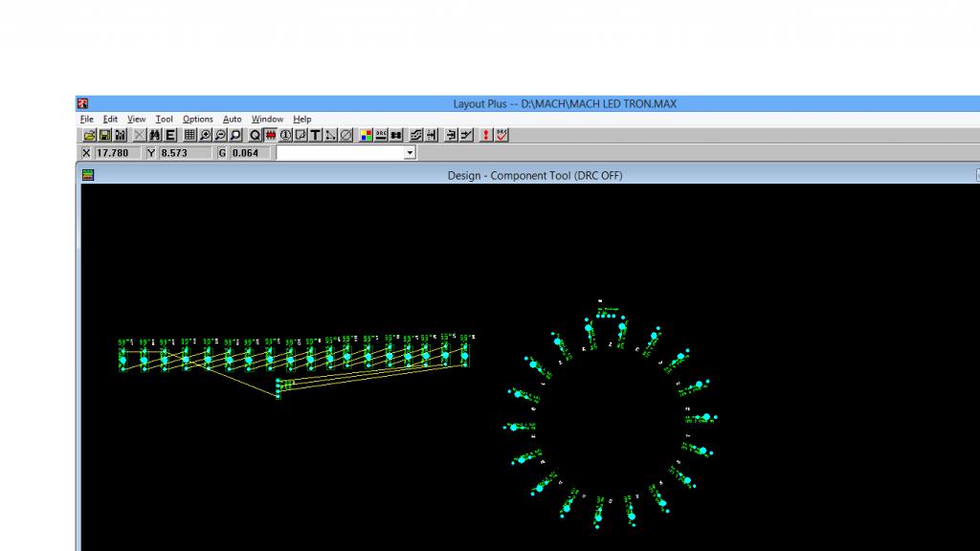980x551 pixels.
Task: Toggle the Reconnect mode icon
Action: 395,135
